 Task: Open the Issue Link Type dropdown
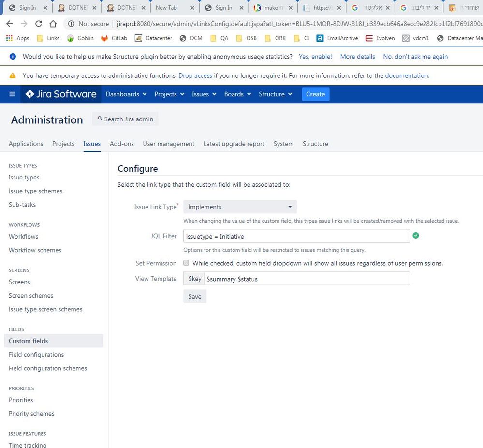[x=240, y=207]
